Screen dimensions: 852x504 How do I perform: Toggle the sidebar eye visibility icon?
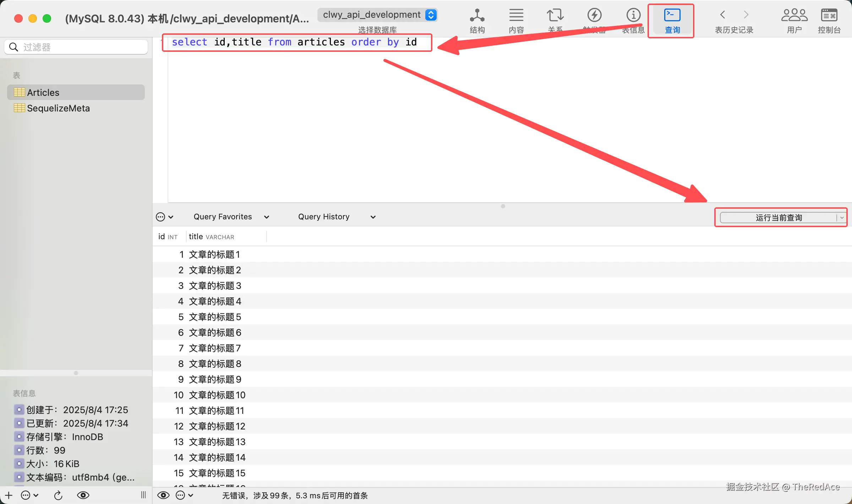tap(83, 495)
